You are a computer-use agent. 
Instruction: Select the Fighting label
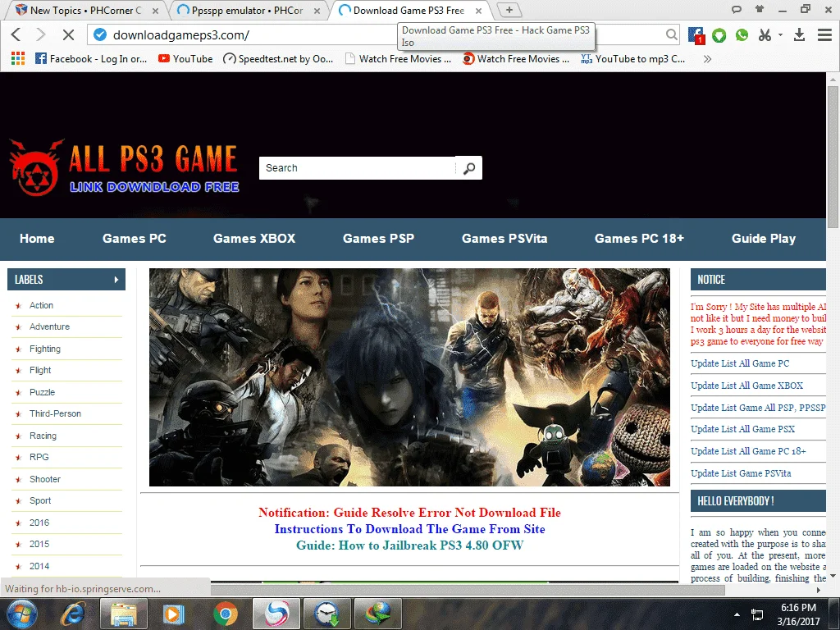click(x=45, y=349)
